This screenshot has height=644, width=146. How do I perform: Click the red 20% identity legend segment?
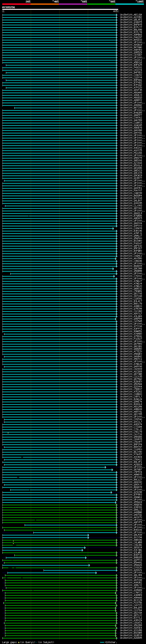click(16, 4)
